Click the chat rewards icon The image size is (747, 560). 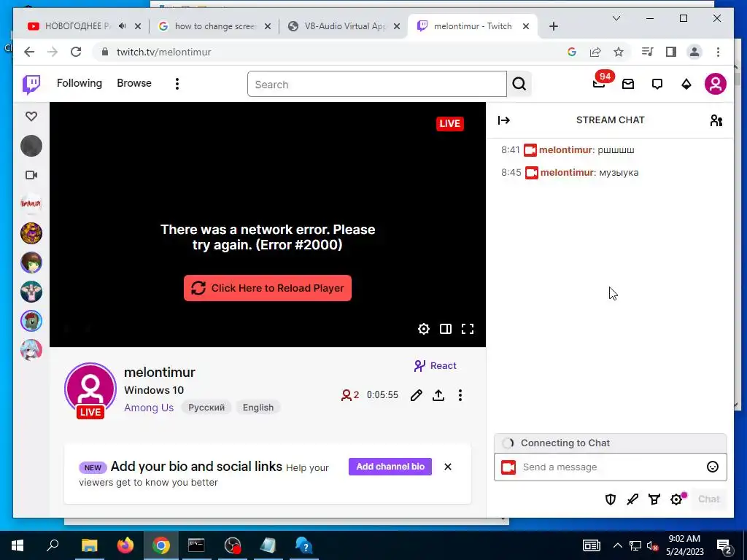point(654,499)
